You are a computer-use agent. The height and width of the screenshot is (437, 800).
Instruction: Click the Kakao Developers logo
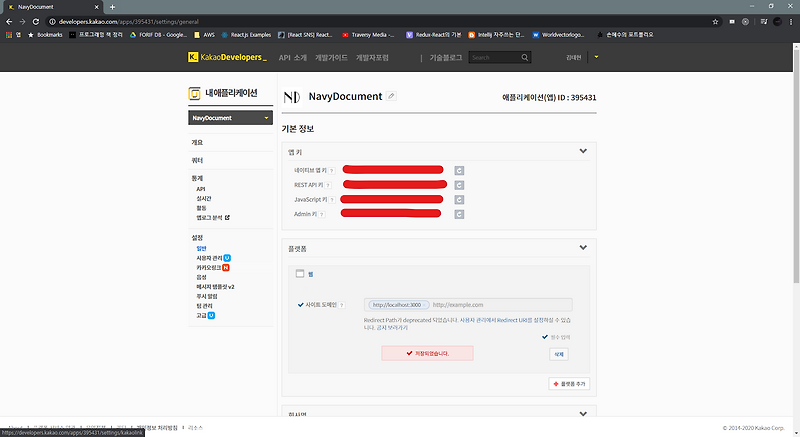227,57
